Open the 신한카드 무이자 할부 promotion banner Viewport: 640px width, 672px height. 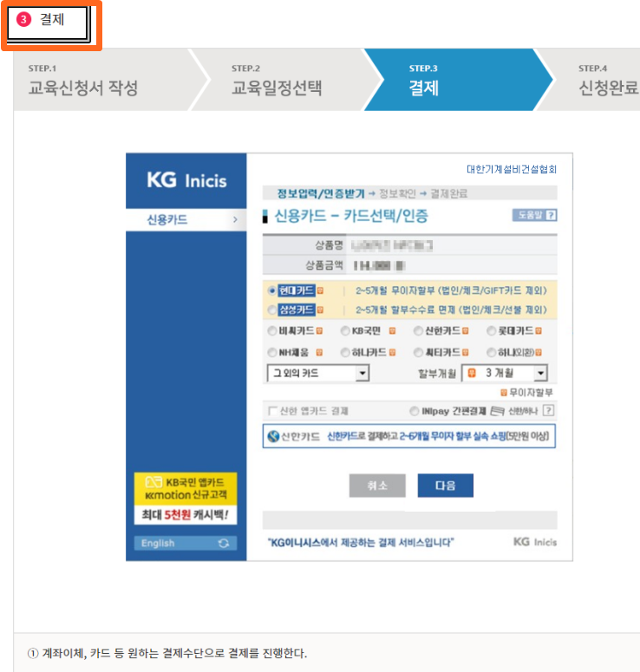pos(409,436)
